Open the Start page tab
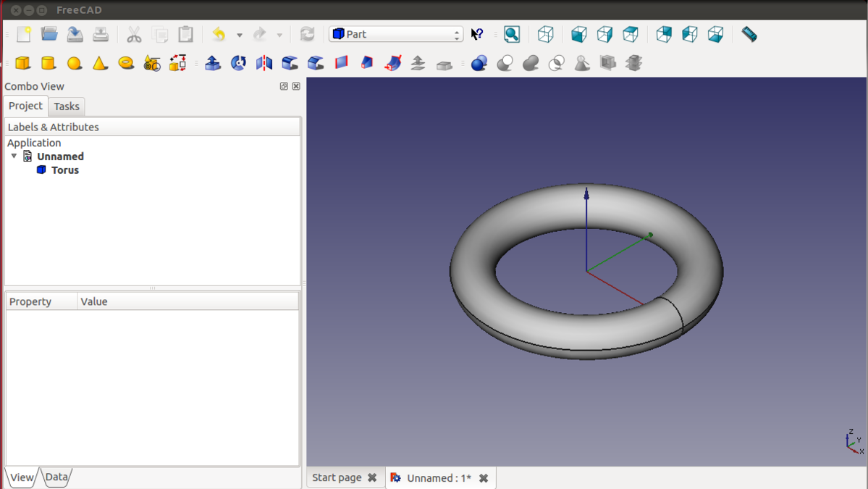This screenshot has width=868, height=489. click(337, 477)
